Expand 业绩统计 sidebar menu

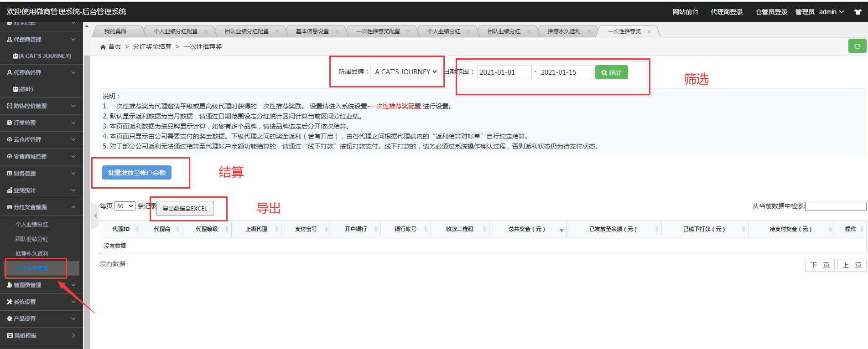(42, 190)
